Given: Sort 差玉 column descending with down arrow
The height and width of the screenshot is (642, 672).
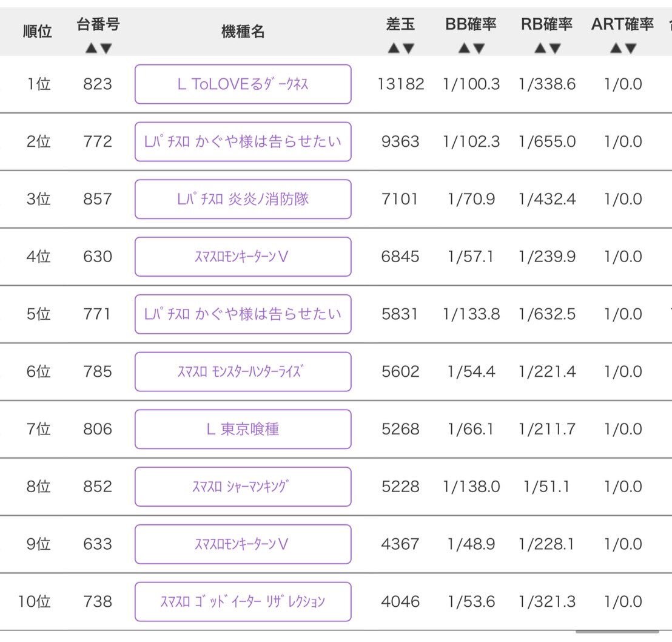Looking at the screenshot, I should point(408,48).
